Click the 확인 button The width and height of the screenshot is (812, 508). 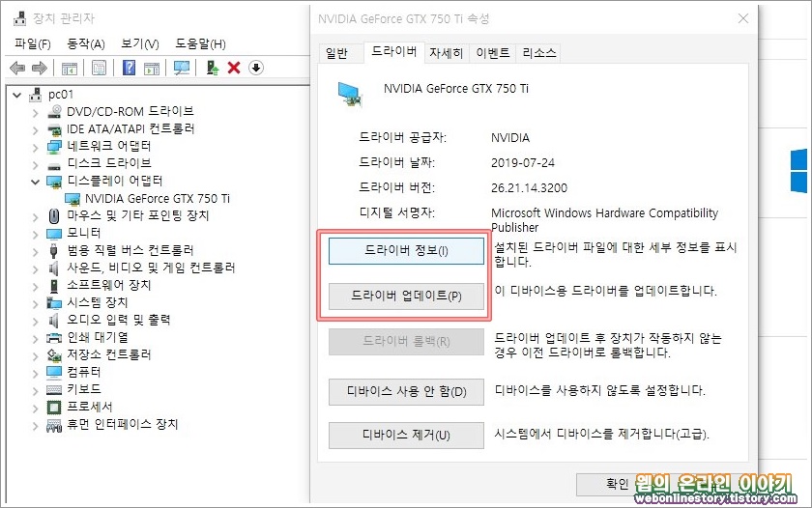point(618,484)
